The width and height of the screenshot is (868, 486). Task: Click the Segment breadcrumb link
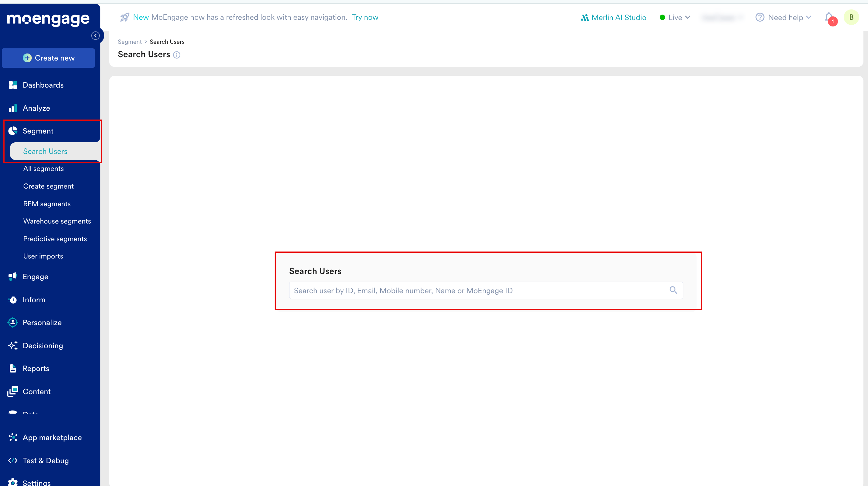coord(130,42)
